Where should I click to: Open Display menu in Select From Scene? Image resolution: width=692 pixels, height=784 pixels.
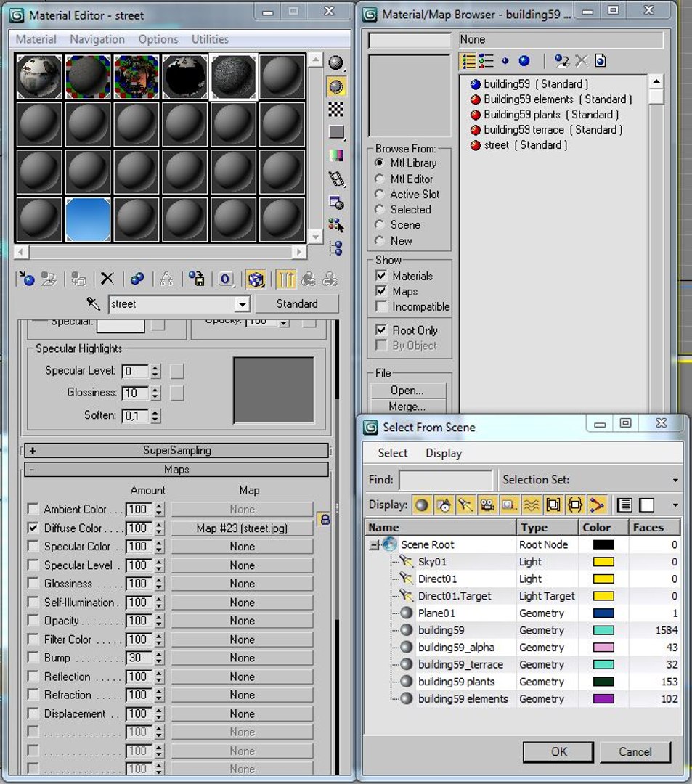pos(444,453)
